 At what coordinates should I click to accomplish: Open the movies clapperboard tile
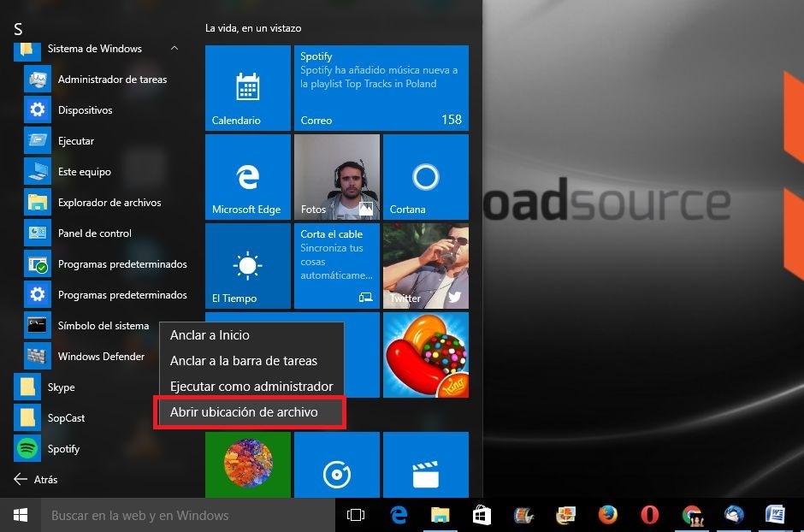[x=426, y=465]
